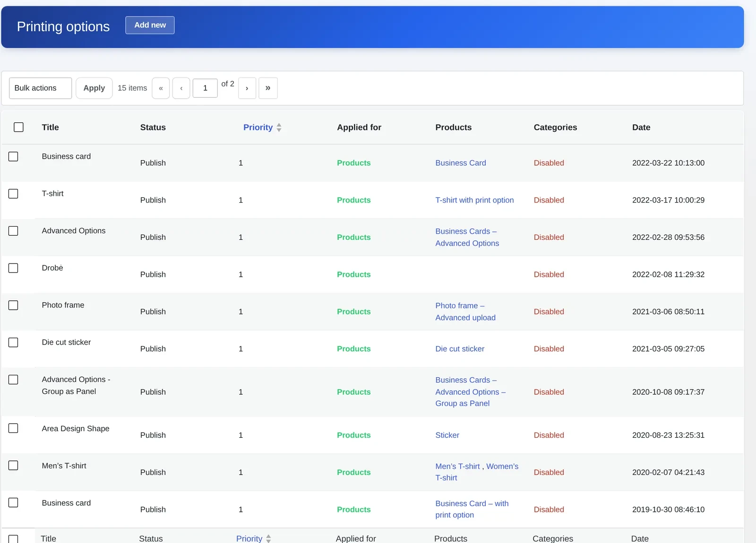Open Business Card – with print option link
Screen dimensions: 756x543
[472, 509]
